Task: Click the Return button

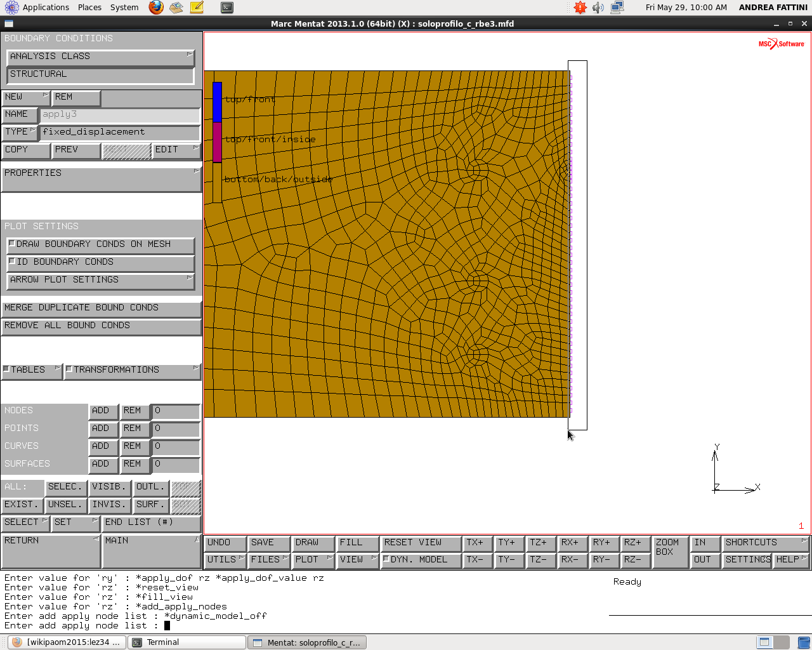Action: [51, 551]
